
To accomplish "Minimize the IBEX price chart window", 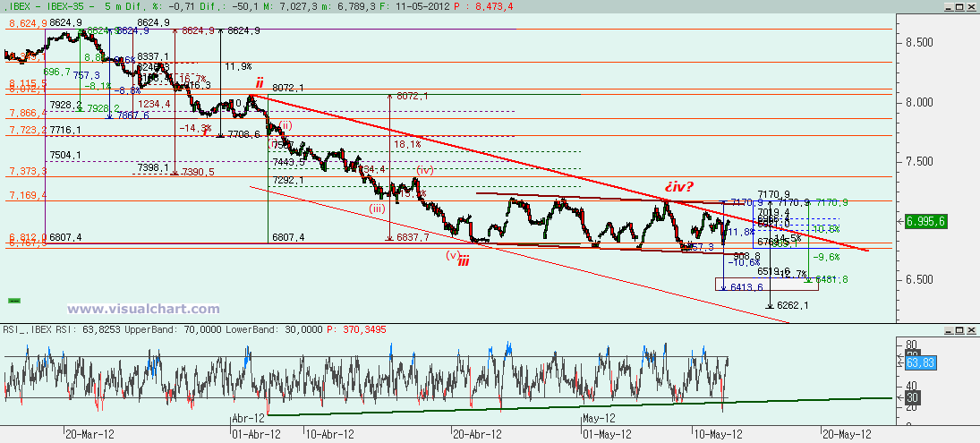I will [x=950, y=5].
